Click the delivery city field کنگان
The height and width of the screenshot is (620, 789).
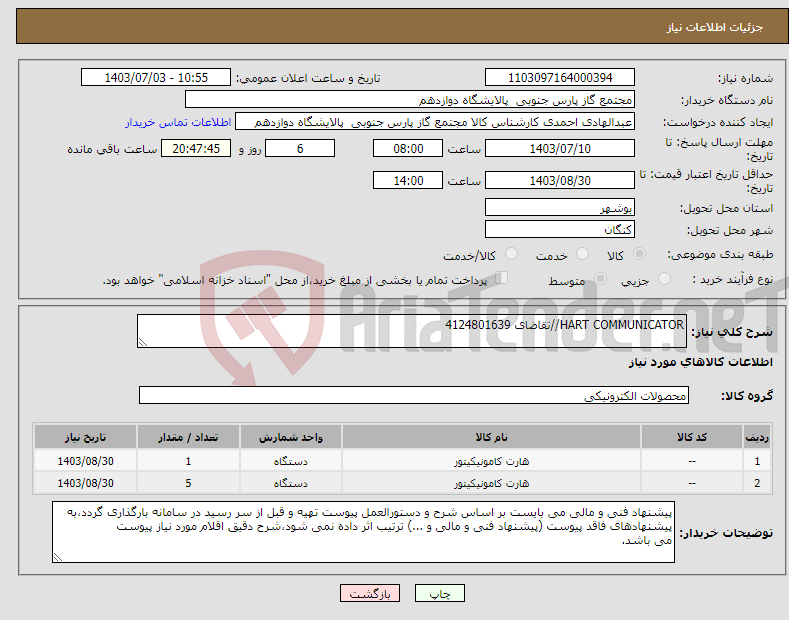click(x=560, y=229)
